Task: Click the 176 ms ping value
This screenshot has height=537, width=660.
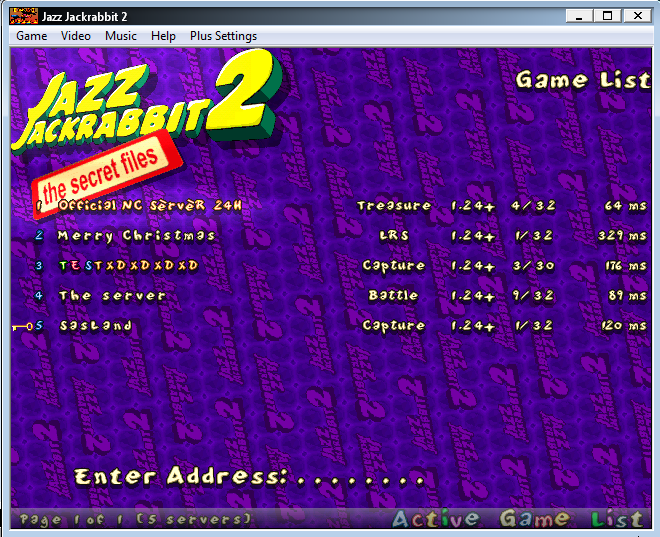Action: point(625,266)
